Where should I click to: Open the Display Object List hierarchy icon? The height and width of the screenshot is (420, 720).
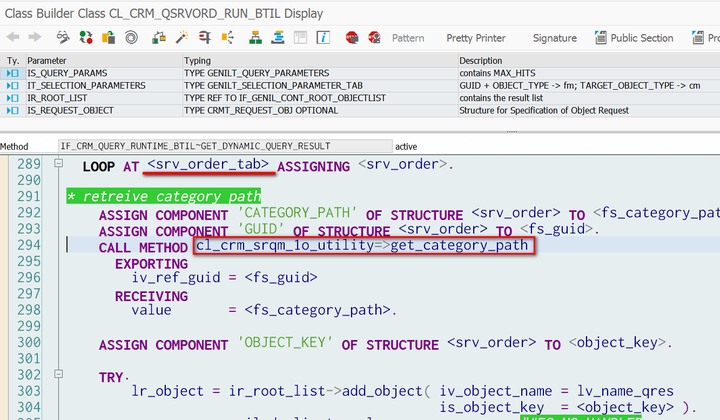click(x=255, y=38)
